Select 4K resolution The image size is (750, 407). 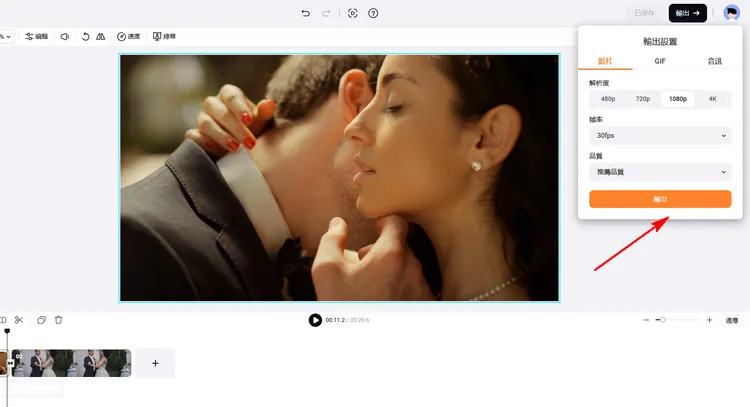point(713,99)
